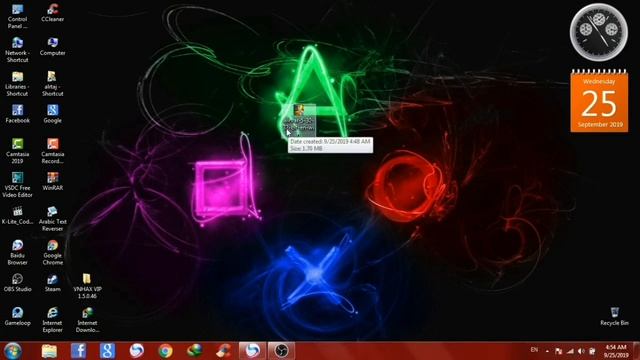Select the Camtasia 2019 icon
Viewport: 640px width, 360px height.
[x=18, y=151]
